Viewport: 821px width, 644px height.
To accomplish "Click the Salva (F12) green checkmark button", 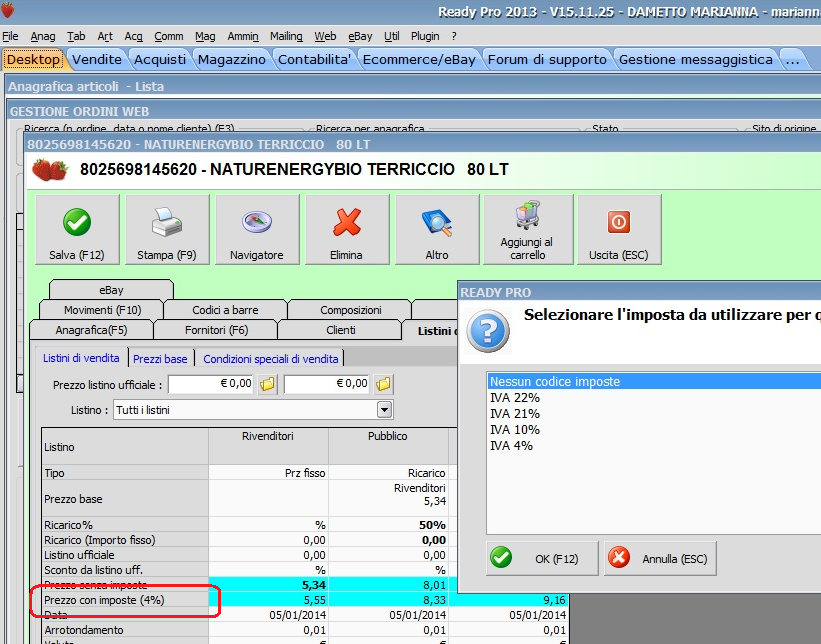I will click(77, 229).
